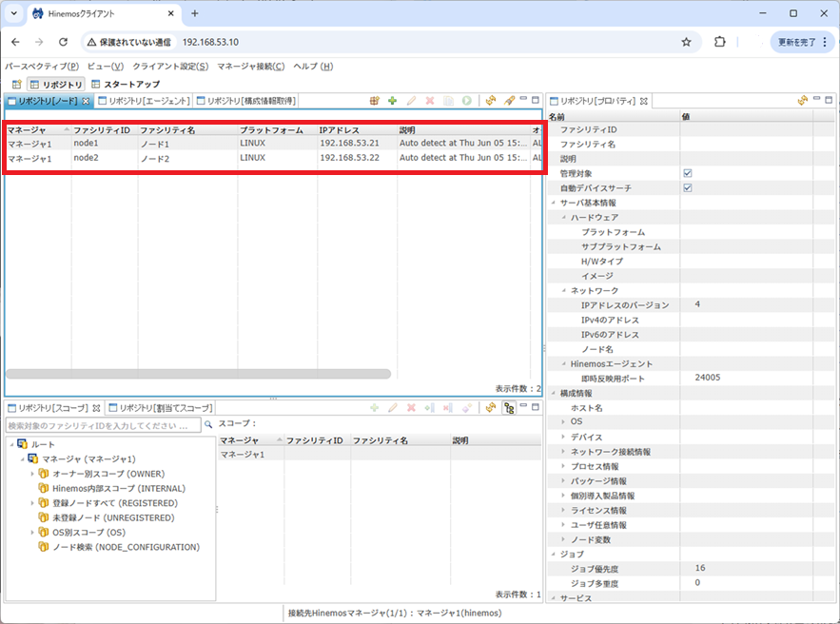The image size is (840, 624).
Task: Focus the facility ID search input field
Action: click(104, 425)
